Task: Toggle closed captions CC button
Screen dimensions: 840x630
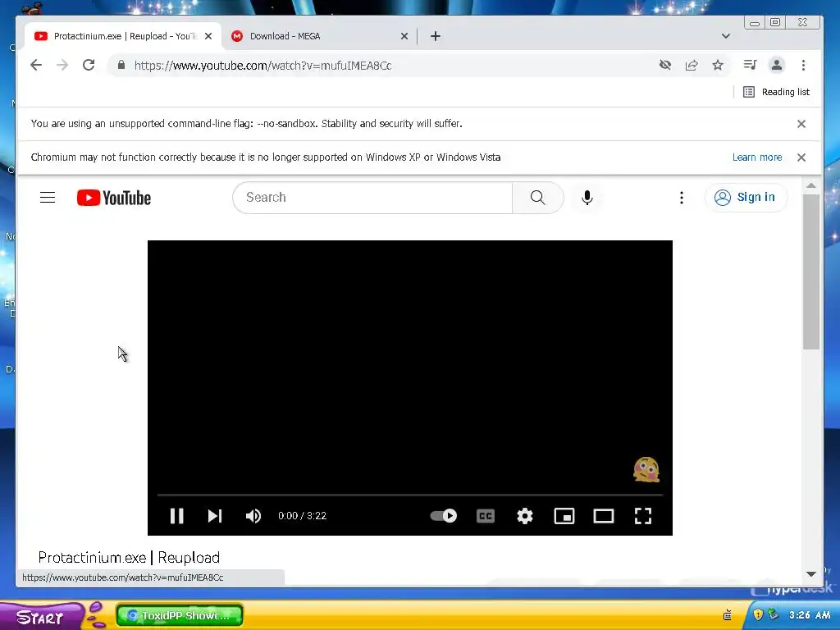Action: tap(486, 515)
